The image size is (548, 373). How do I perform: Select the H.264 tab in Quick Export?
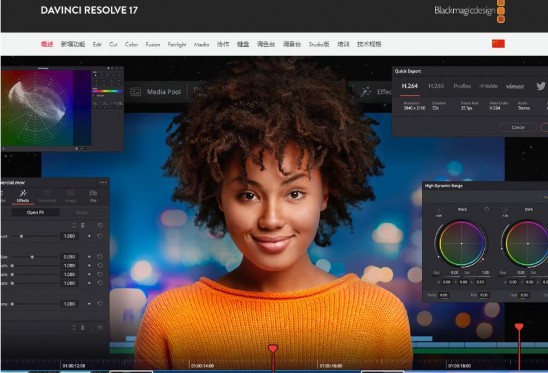(410, 86)
